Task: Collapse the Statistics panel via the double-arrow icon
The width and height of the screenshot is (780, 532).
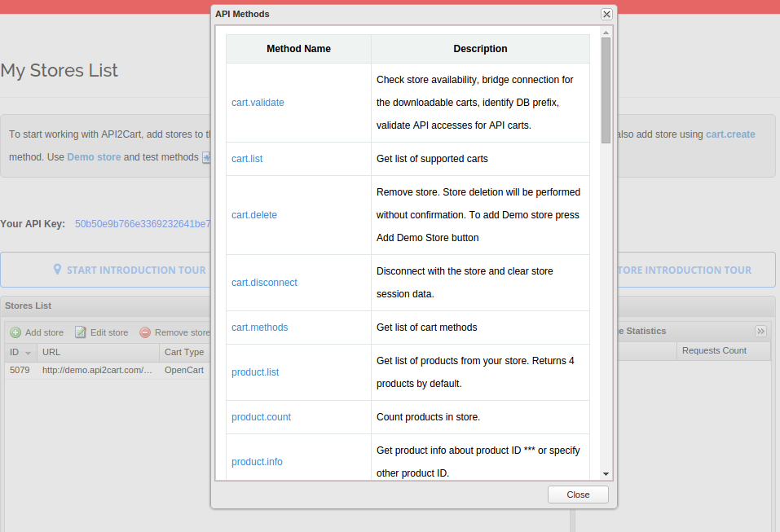Action: pos(760,331)
